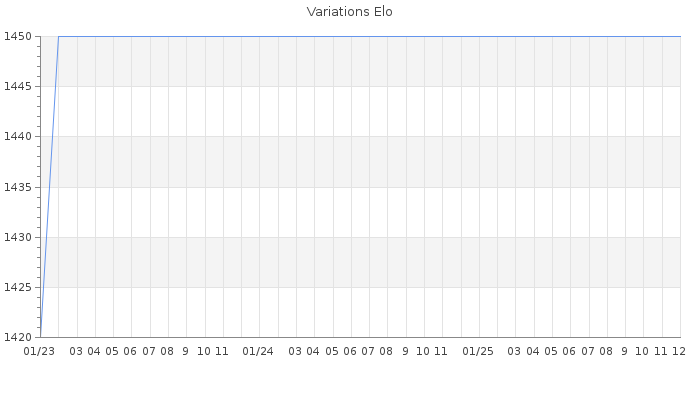Image resolution: width=700 pixels, height=400 pixels.
Task: Click the 01/23 date label
Action: (39, 351)
